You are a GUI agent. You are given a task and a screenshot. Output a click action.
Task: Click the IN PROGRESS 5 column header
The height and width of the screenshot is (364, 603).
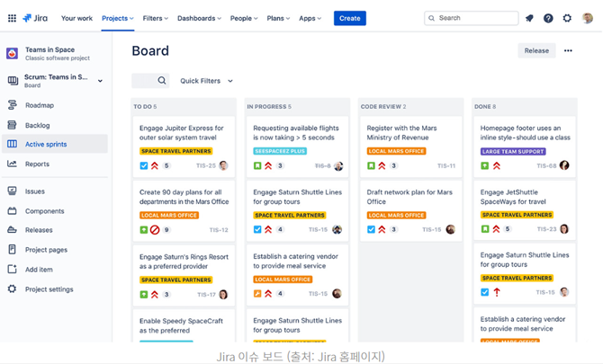point(269,106)
